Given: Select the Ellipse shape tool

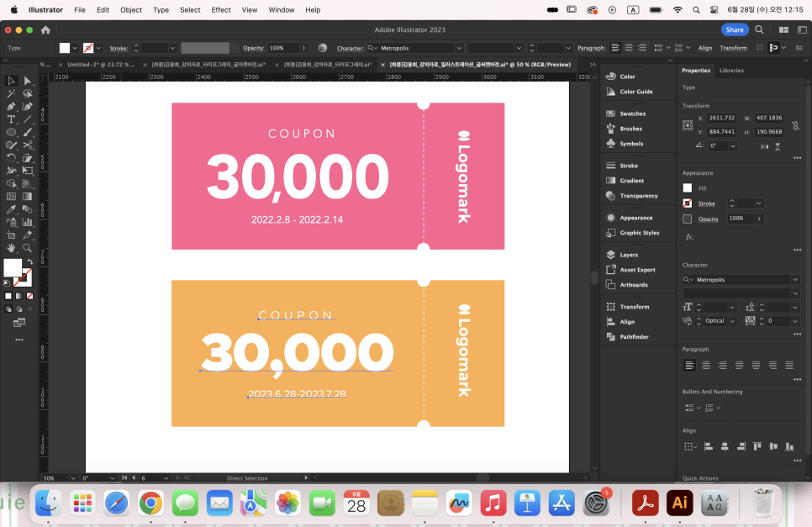Looking at the screenshot, I should coord(11,133).
